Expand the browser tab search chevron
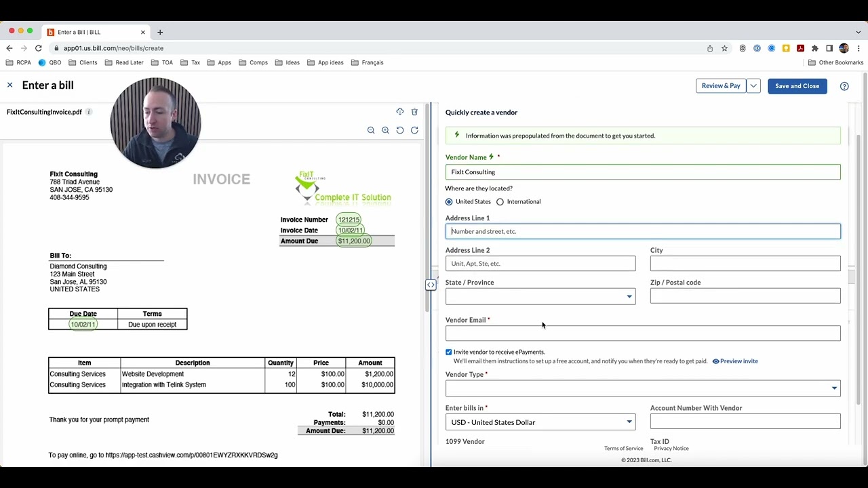The width and height of the screenshot is (868, 488). (x=858, y=32)
